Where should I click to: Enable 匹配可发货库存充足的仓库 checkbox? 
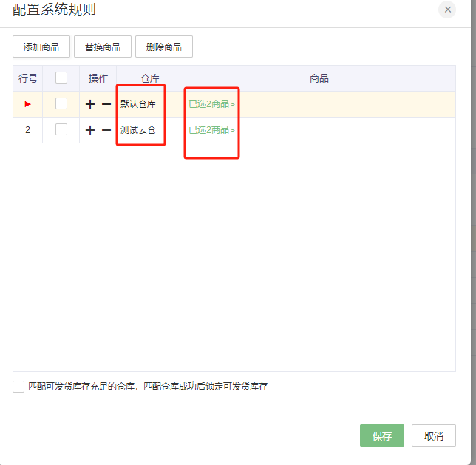click(x=18, y=387)
